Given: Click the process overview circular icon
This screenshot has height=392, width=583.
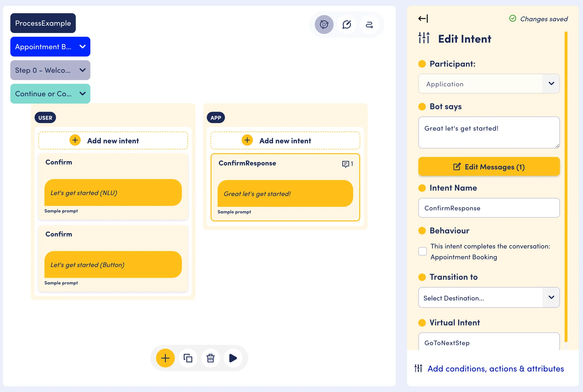Looking at the screenshot, I should point(324,24).
